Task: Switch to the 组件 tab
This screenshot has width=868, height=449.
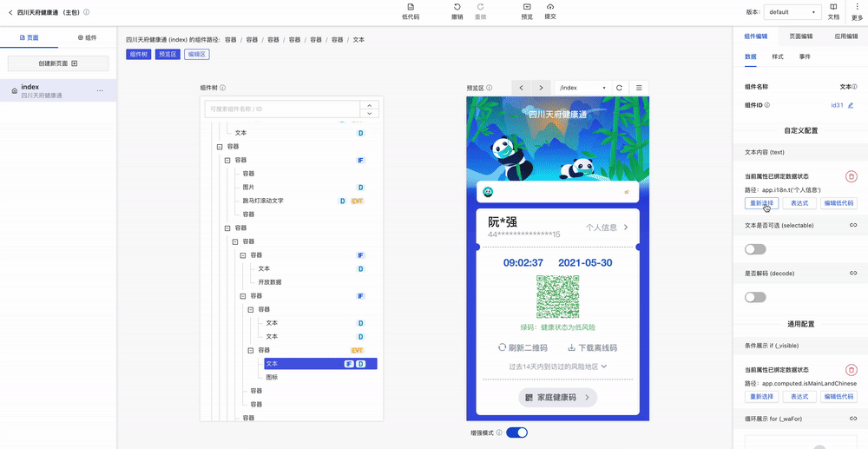Action: click(x=87, y=37)
